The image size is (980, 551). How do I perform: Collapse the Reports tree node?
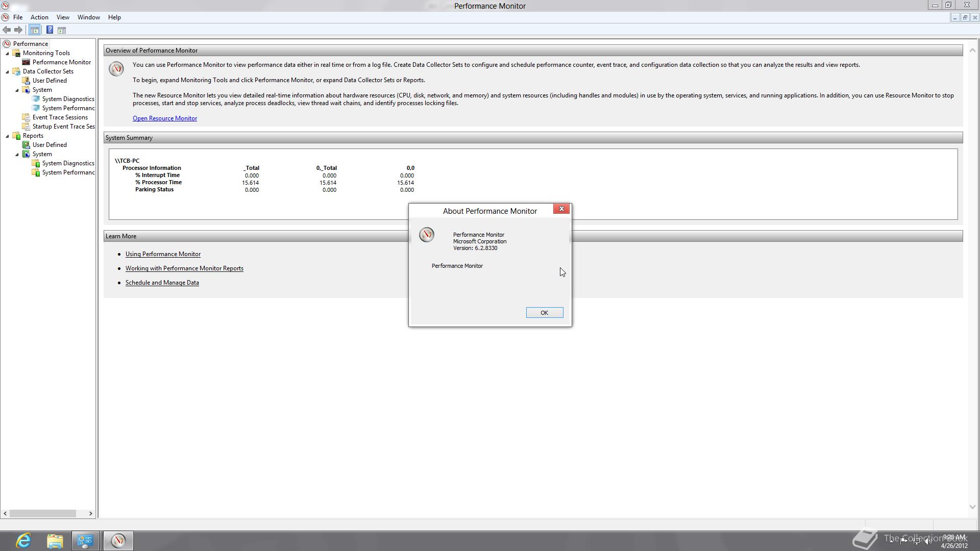point(7,136)
